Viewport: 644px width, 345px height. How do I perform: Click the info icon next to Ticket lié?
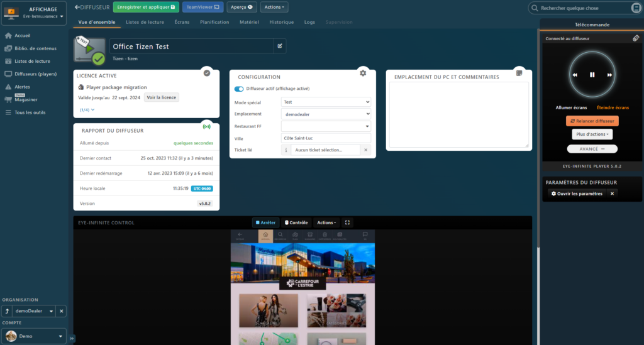click(287, 150)
